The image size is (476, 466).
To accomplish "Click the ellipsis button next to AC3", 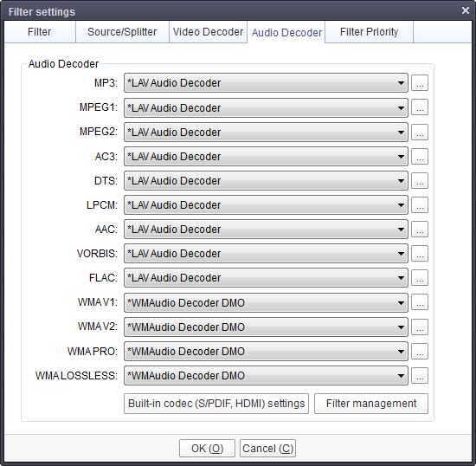I will point(420,156).
